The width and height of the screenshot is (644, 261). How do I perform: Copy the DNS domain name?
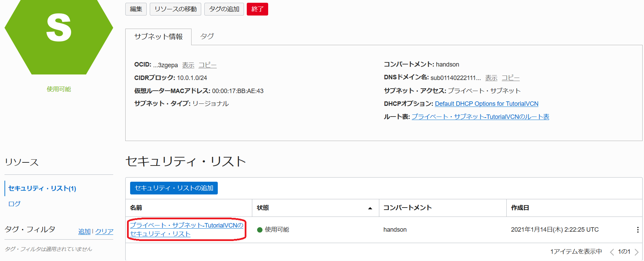[x=510, y=78]
